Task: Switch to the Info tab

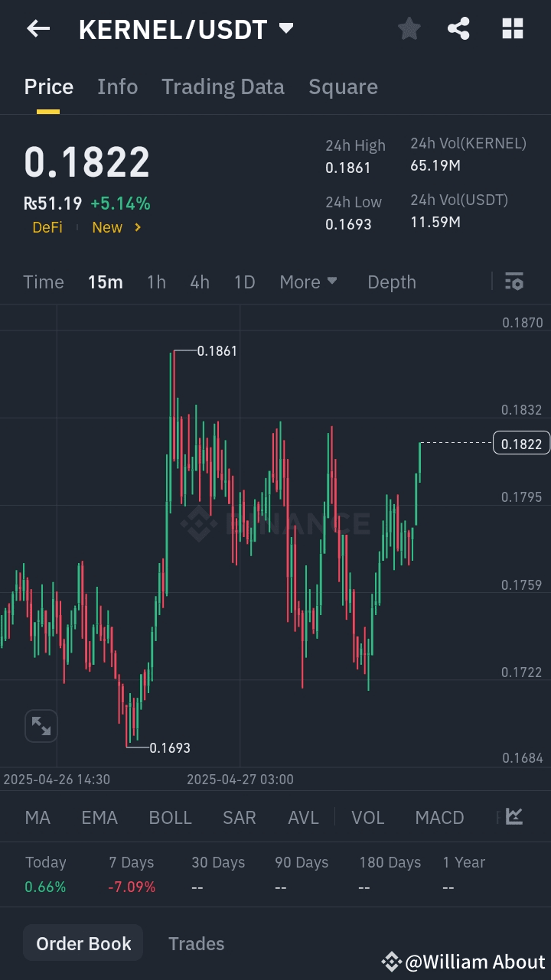Action: tap(118, 87)
